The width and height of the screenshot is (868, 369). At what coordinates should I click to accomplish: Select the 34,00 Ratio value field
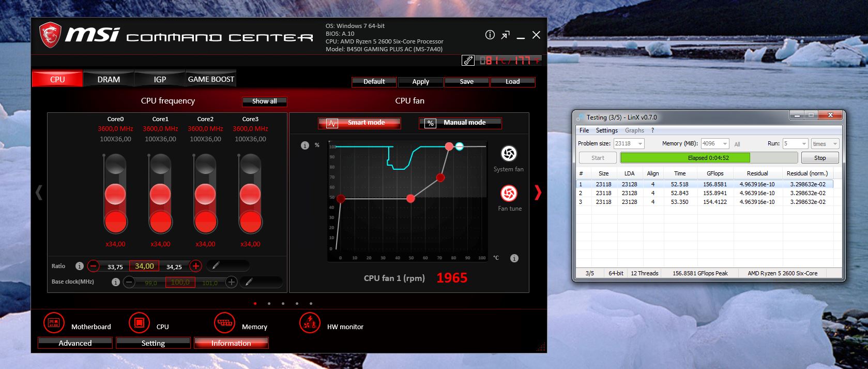click(144, 266)
